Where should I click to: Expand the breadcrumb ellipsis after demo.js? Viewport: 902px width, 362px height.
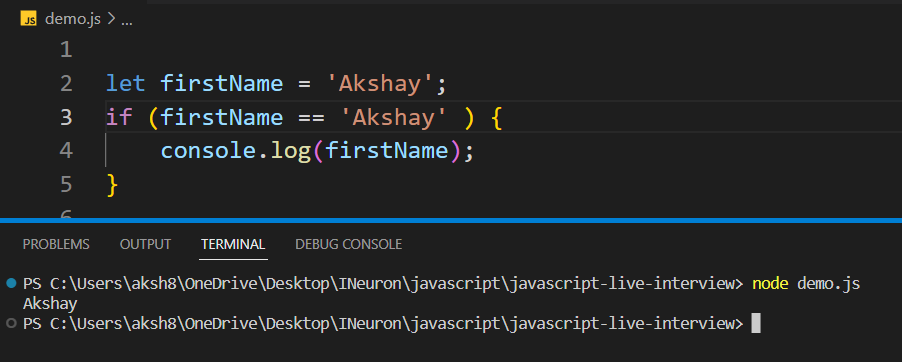pyautogui.click(x=127, y=22)
